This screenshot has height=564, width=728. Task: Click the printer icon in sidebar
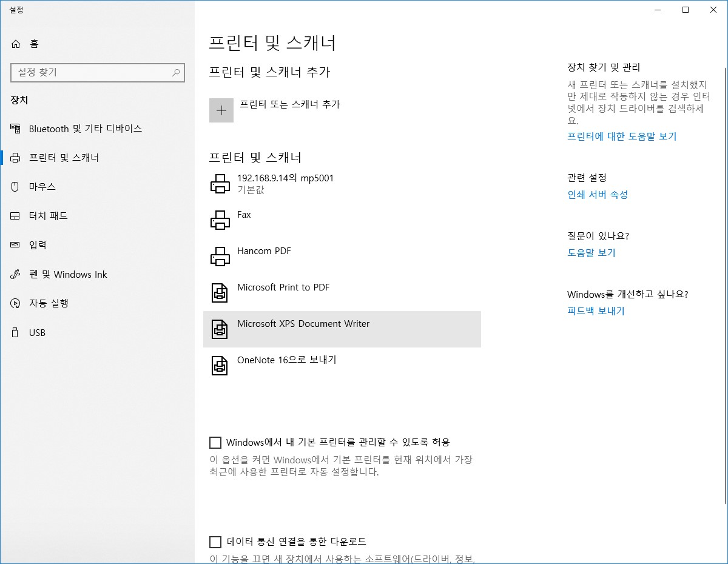16,158
